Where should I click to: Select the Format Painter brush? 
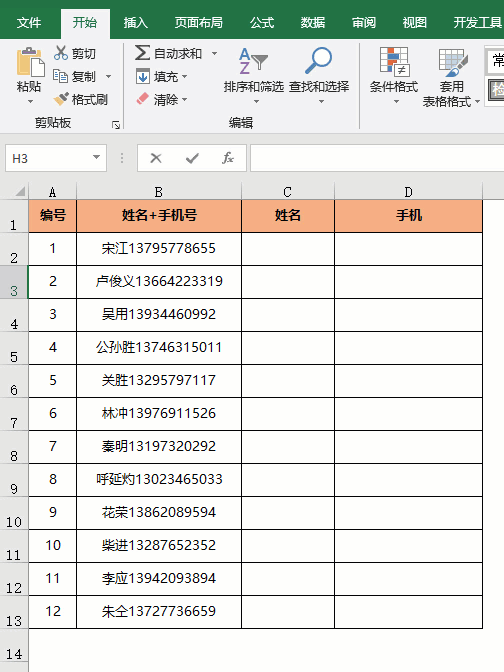pyautogui.click(x=60, y=99)
